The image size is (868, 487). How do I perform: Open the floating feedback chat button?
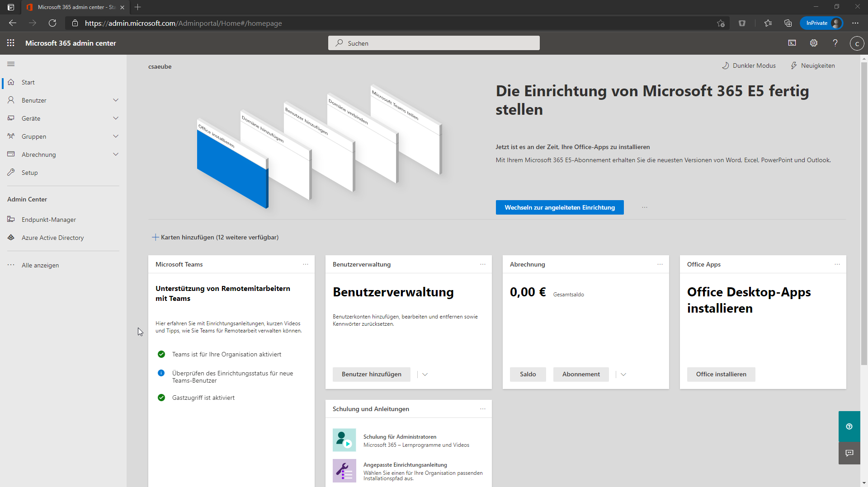point(849,453)
